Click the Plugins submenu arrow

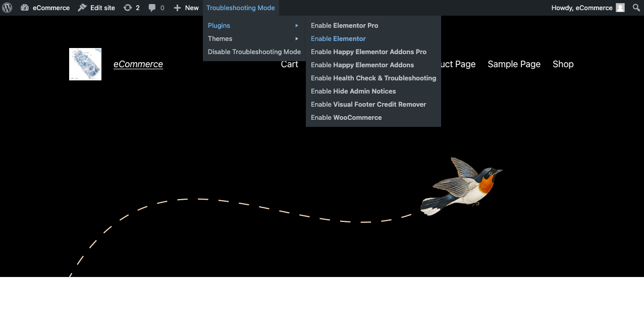tap(297, 25)
